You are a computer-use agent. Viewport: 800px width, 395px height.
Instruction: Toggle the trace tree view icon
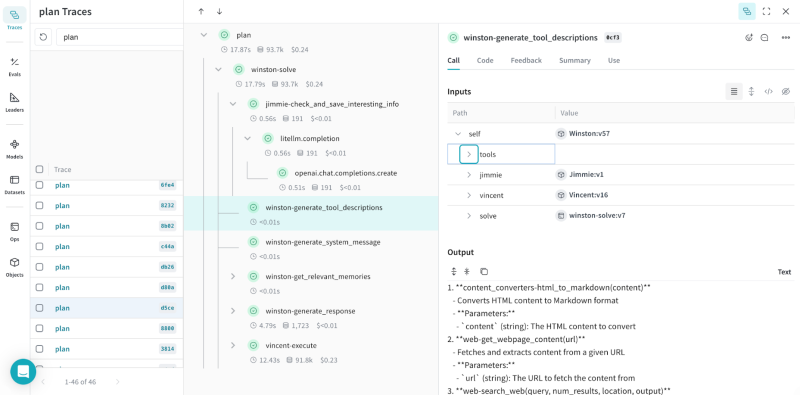click(x=747, y=11)
